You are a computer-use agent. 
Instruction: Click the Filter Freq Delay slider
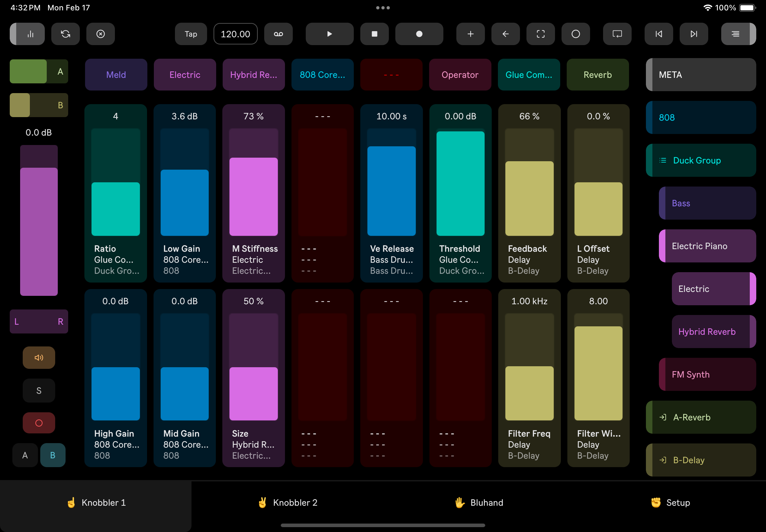pyautogui.click(x=530, y=367)
